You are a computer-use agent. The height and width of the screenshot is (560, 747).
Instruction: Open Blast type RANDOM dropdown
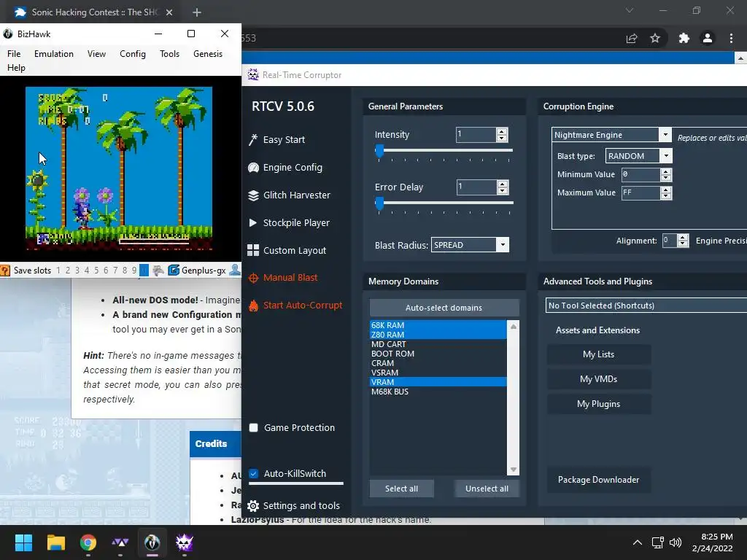(666, 156)
